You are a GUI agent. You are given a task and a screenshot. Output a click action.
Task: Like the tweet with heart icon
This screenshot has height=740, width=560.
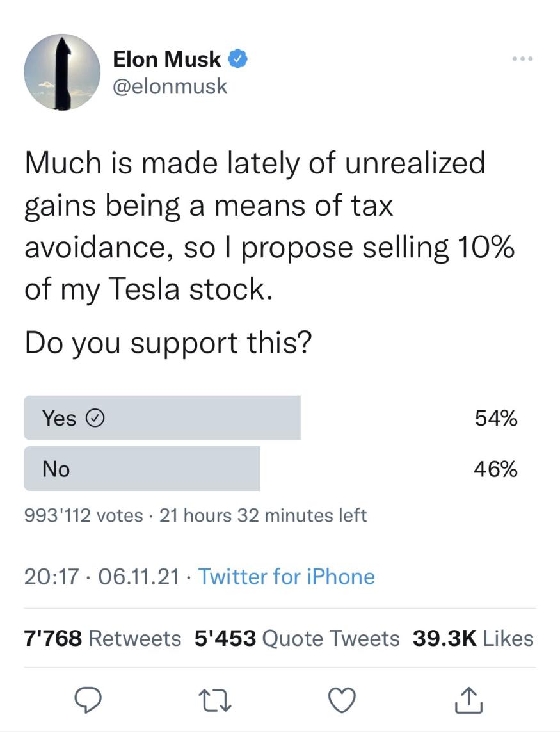pos(342,700)
